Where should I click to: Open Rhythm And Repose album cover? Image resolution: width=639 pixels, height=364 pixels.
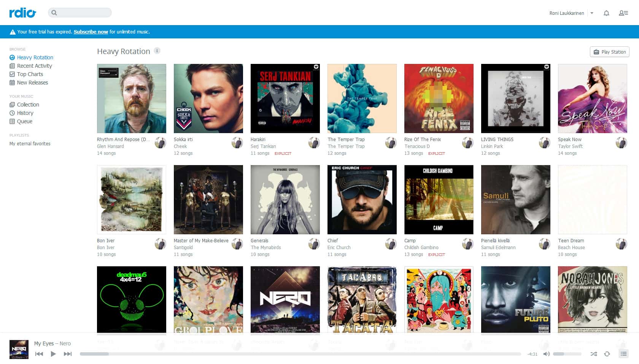[132, 99]
